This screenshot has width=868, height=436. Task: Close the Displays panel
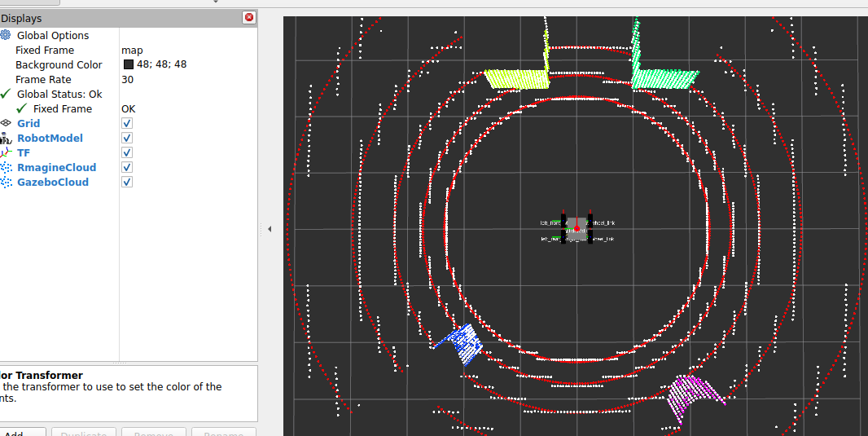[x=249, y=18]
